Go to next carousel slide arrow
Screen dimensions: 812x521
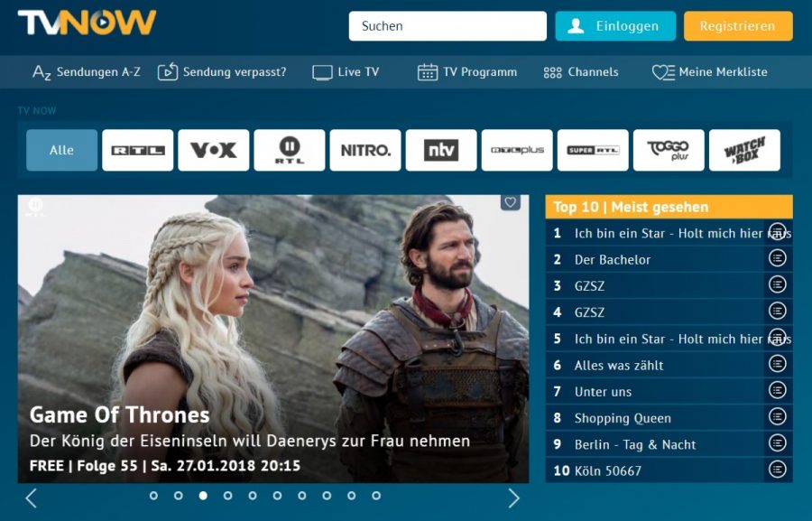[514, 498]
